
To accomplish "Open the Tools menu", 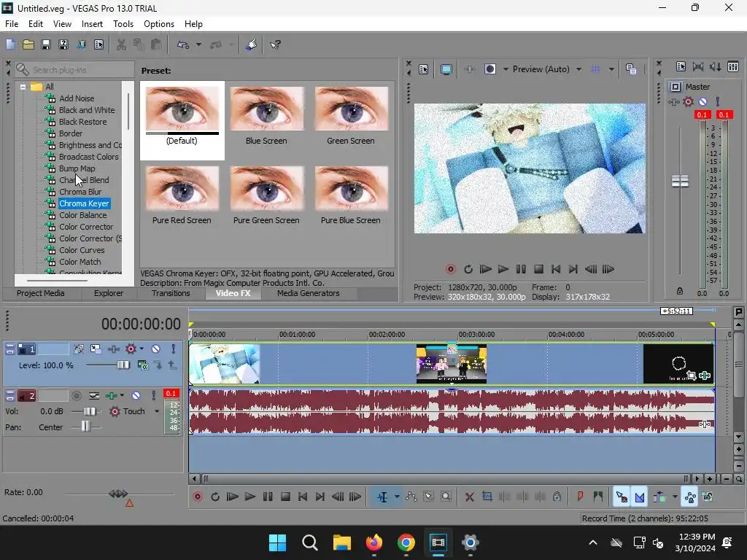I will pyautogui.click(x=123, y=24).
